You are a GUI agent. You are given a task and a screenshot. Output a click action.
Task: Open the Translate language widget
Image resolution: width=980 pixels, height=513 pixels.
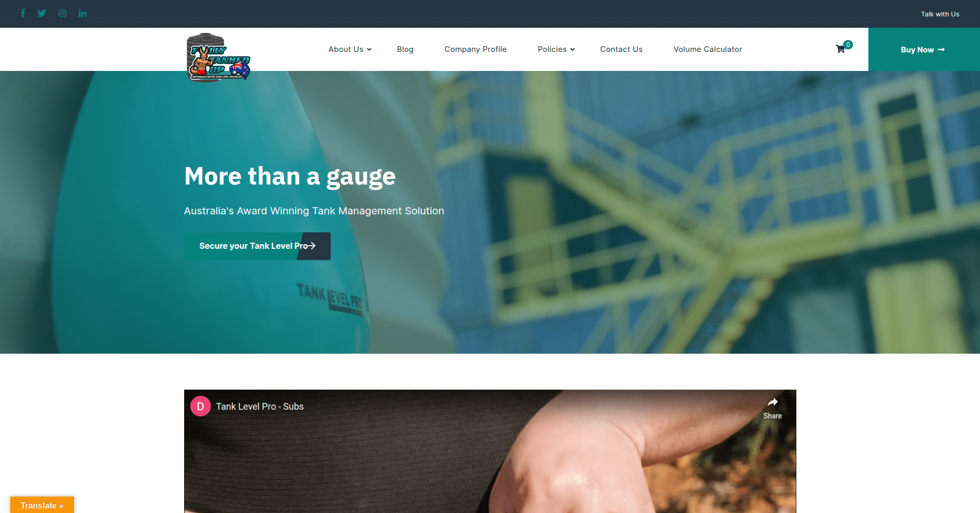click(42, 505)
